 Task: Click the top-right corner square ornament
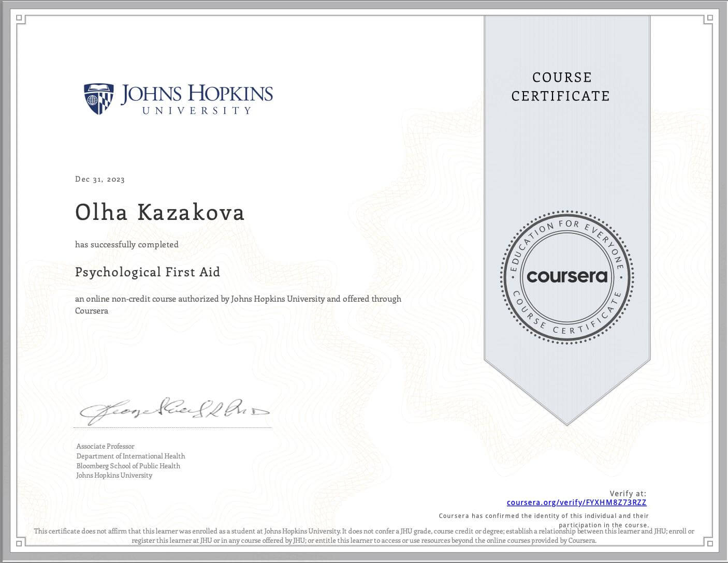(709, 19)
